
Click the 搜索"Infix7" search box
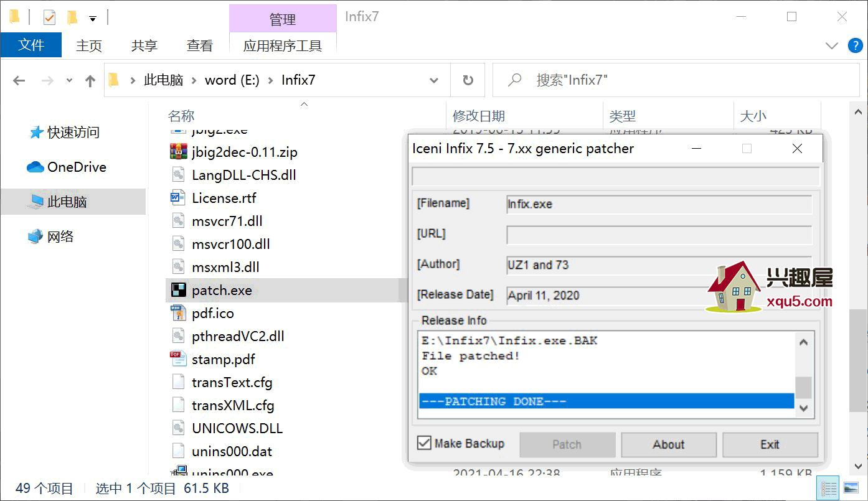coord(677,80)
